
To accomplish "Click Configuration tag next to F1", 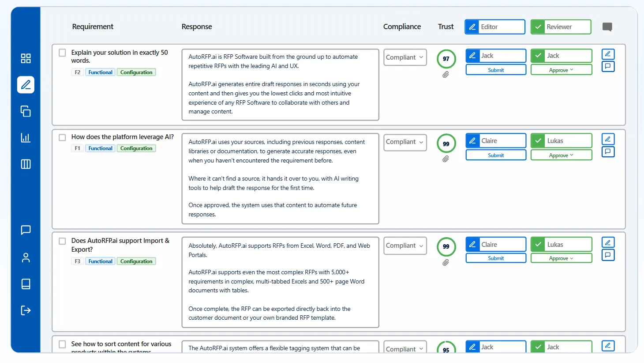I will pyautogui.click(x=136, y=148).
